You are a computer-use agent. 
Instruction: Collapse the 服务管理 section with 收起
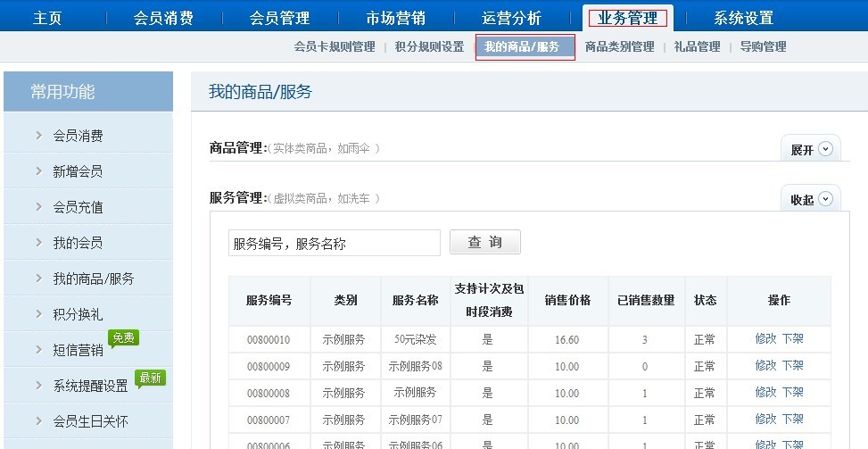(811, 199)
